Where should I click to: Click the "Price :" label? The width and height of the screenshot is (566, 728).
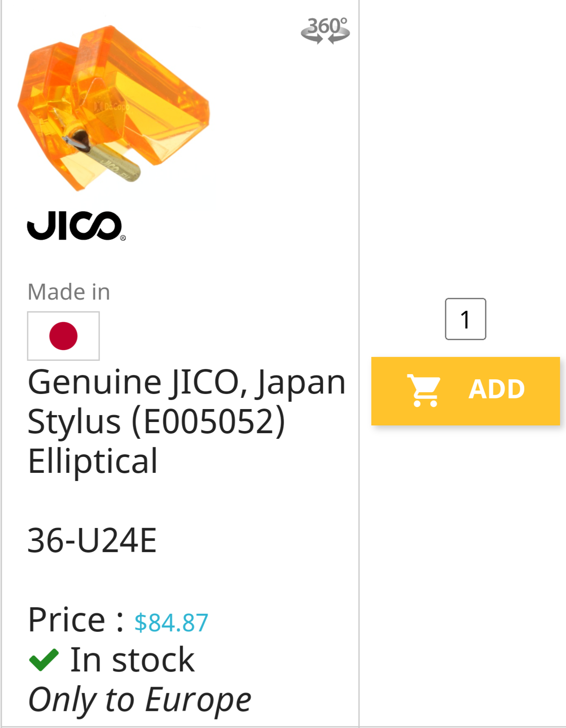point(75,620)
